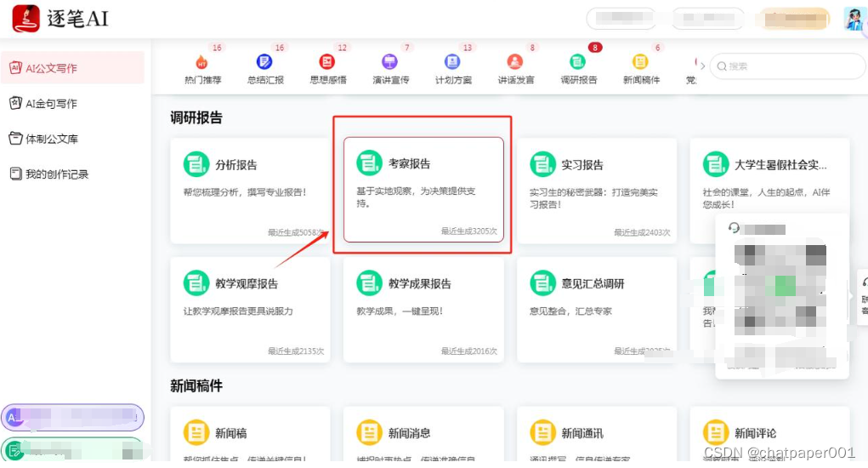Screen dimensions: 868x468
Task: Click the text 最近生成3205次
Action: (x=469, y=231)
